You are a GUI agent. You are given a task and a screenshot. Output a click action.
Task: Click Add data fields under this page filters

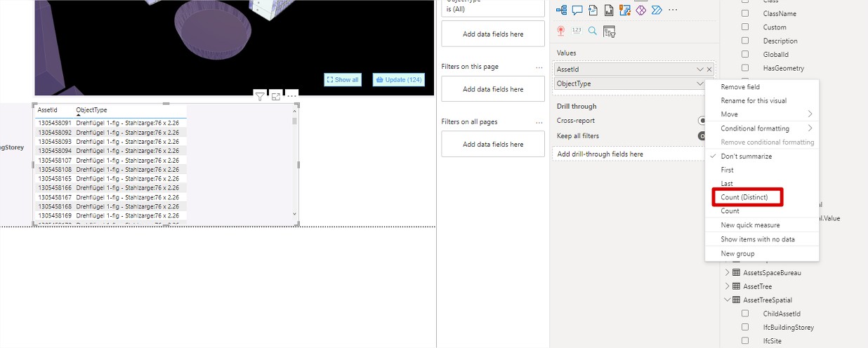(493, 89)
